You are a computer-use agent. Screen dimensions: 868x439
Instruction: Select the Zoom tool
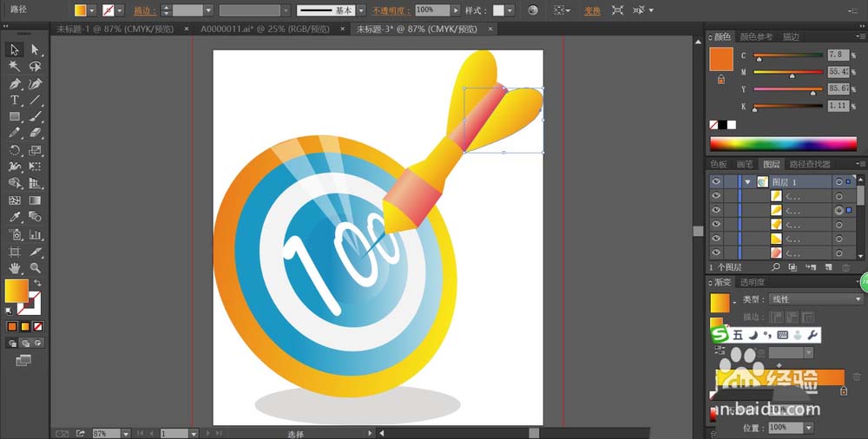coord(35,268)
